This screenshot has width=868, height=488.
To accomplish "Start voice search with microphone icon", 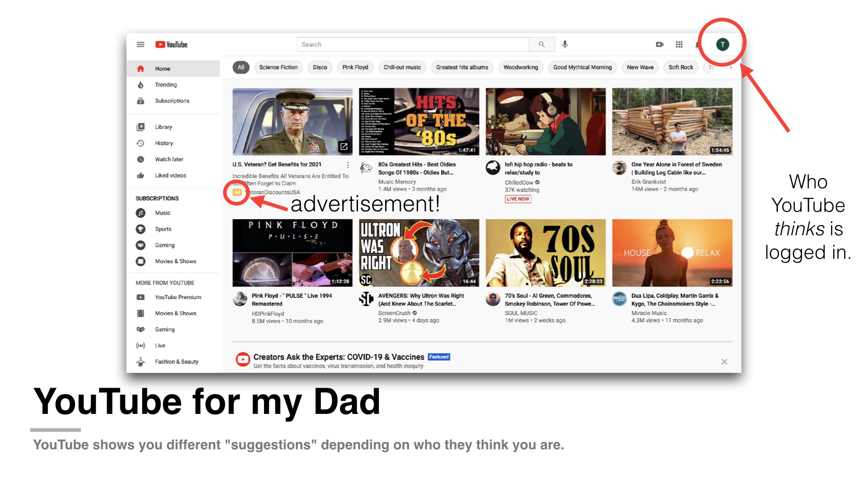I will [565, 44].
